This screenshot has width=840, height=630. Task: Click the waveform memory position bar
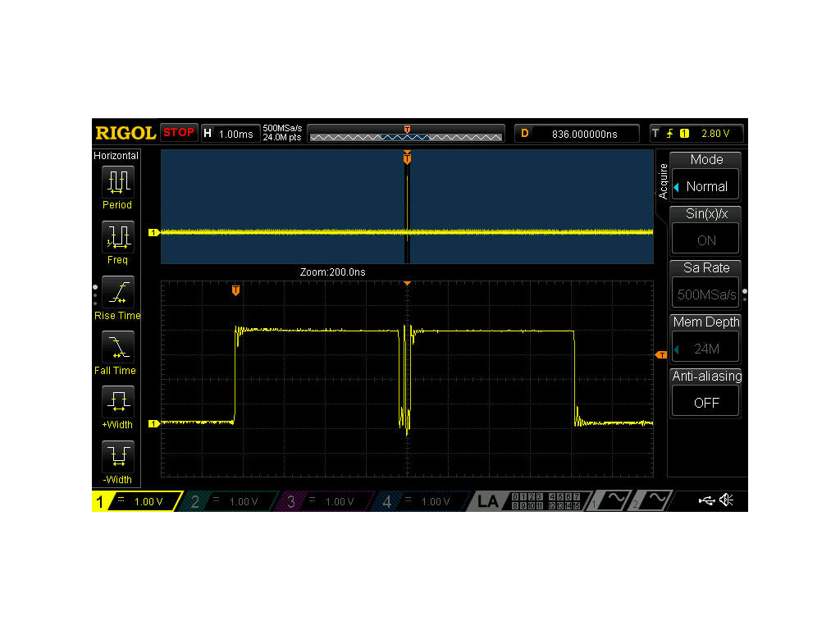406,134
